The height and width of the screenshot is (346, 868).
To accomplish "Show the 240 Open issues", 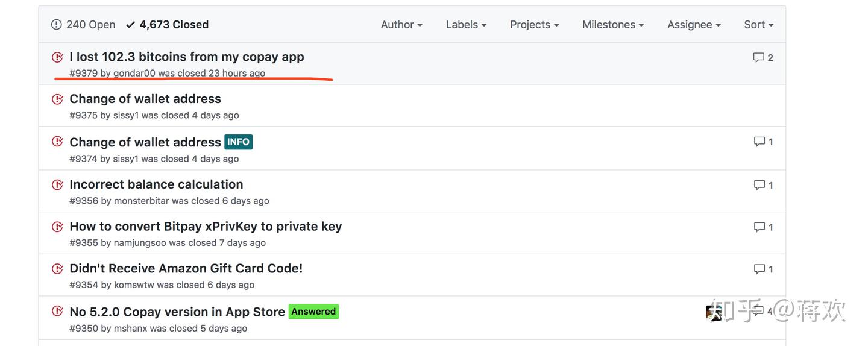I will (84, 25).
